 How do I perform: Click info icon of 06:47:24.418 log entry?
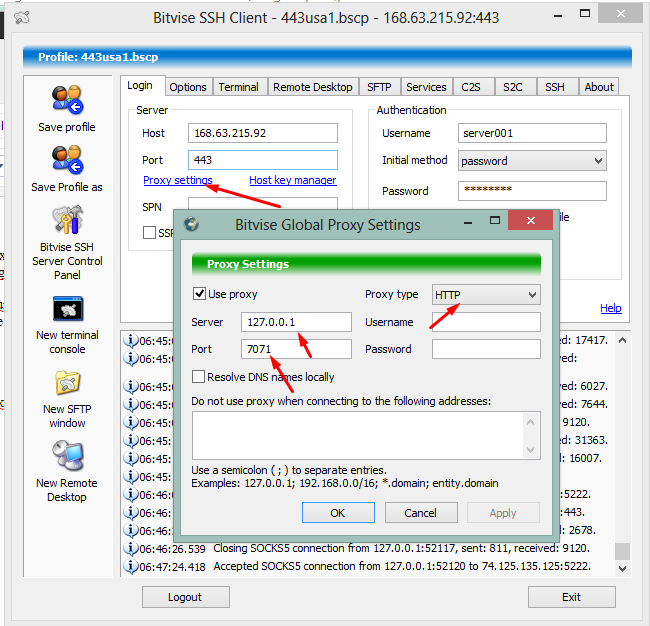click(x=131, y=566)
